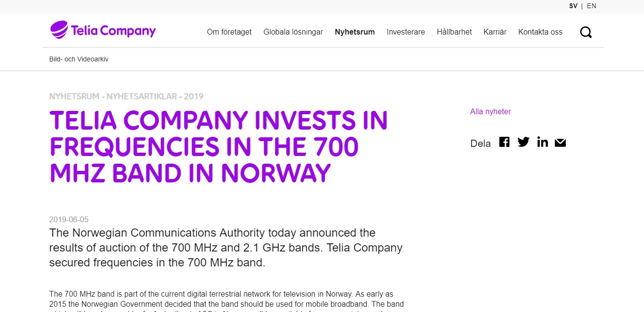The height and width of the screenshot is (312, 644).
Task: Click the 2019 breadcrumb link
Action: 193,96
